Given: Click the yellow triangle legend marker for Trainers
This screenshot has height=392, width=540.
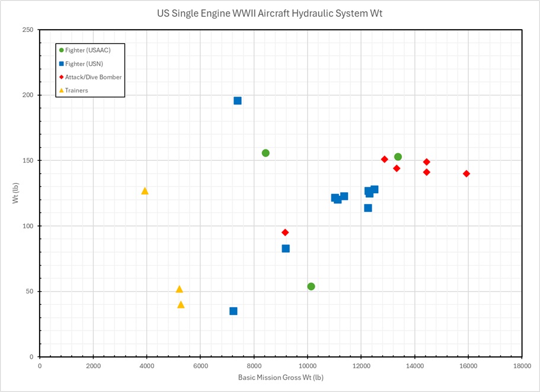Looking at the screenshot, I should coord(61,91).
